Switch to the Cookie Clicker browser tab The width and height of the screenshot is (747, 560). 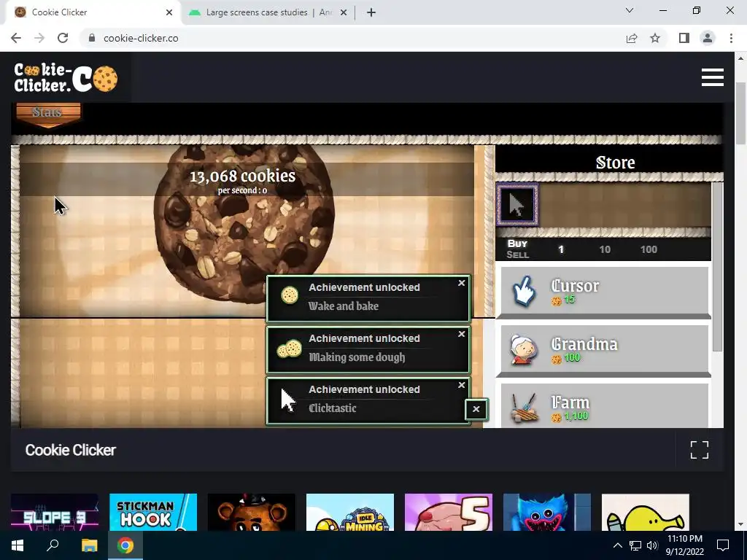click(x=93, y=12)
